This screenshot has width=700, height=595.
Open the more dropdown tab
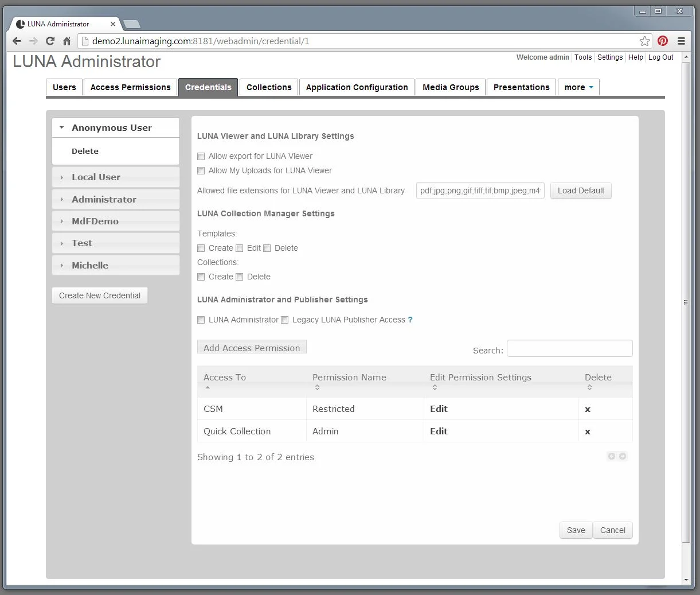(578, 87)
